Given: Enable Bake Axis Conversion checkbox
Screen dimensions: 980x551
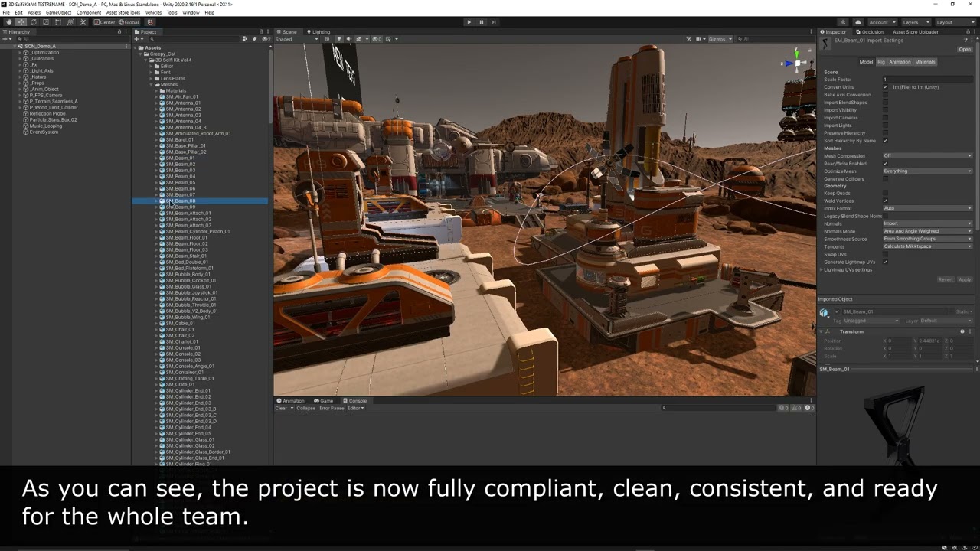Looking at the screenshot, I should click(886, 95).
